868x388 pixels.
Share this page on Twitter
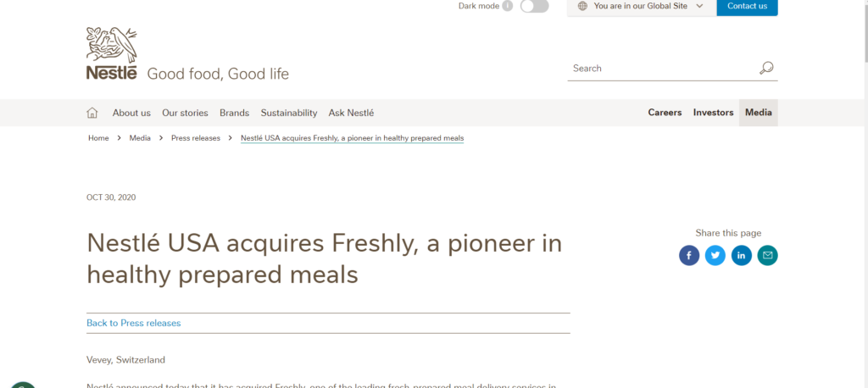[x=715, y=255]
